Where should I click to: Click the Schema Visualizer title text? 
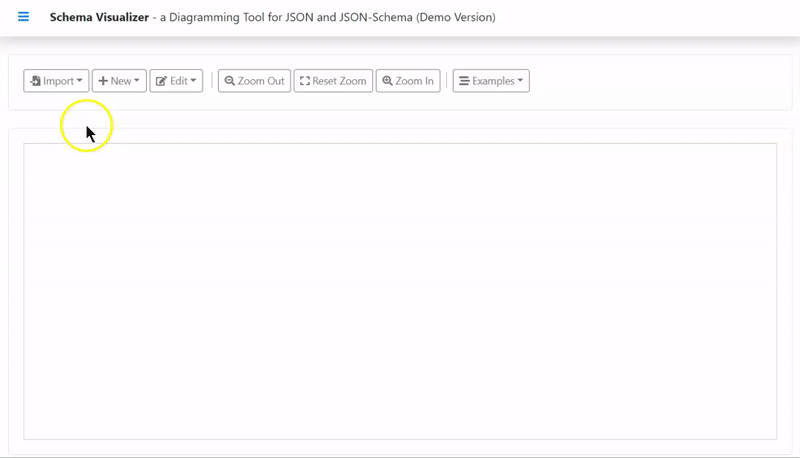pos(99,17)
